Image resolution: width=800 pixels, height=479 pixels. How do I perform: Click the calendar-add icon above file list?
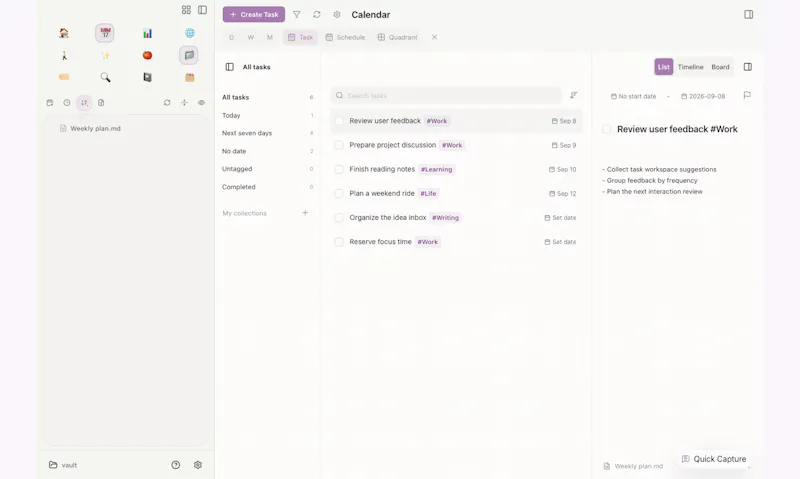[x=49, y=103]
